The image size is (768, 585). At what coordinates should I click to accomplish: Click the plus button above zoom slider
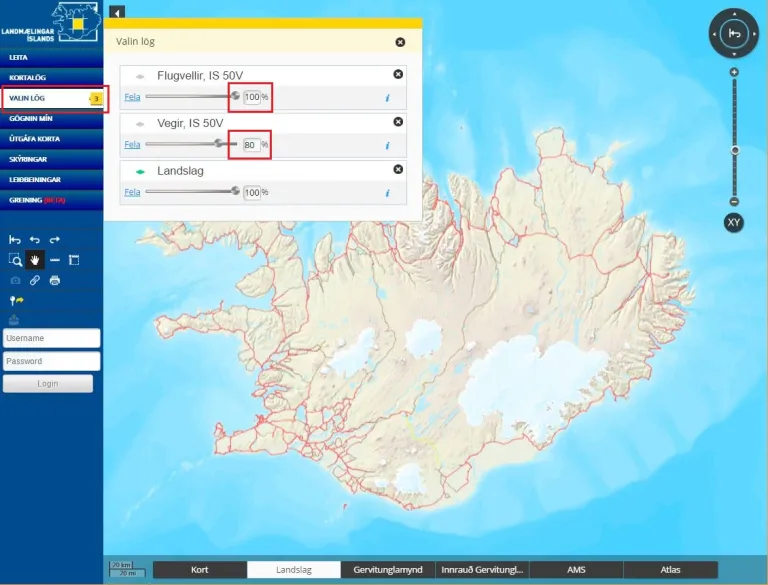(734, 72)
